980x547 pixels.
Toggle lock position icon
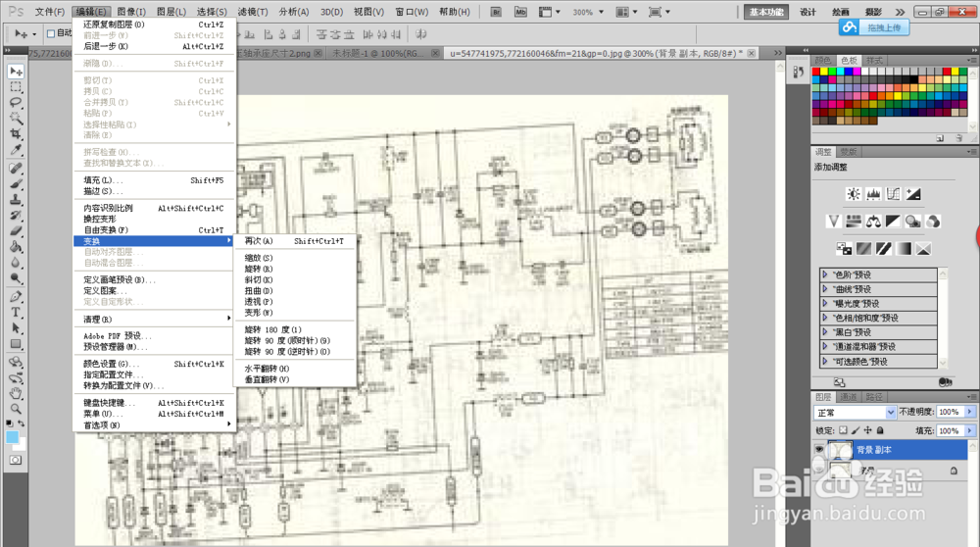868,430
